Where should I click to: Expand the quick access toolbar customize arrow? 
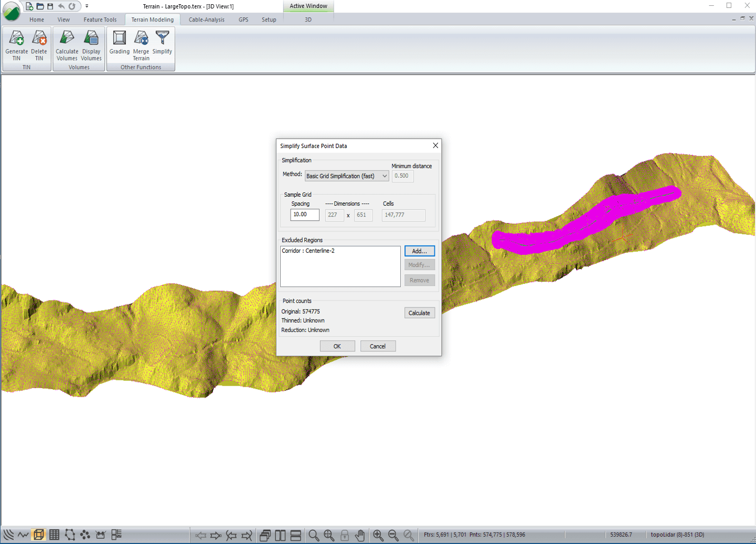(x=87, y=6)
